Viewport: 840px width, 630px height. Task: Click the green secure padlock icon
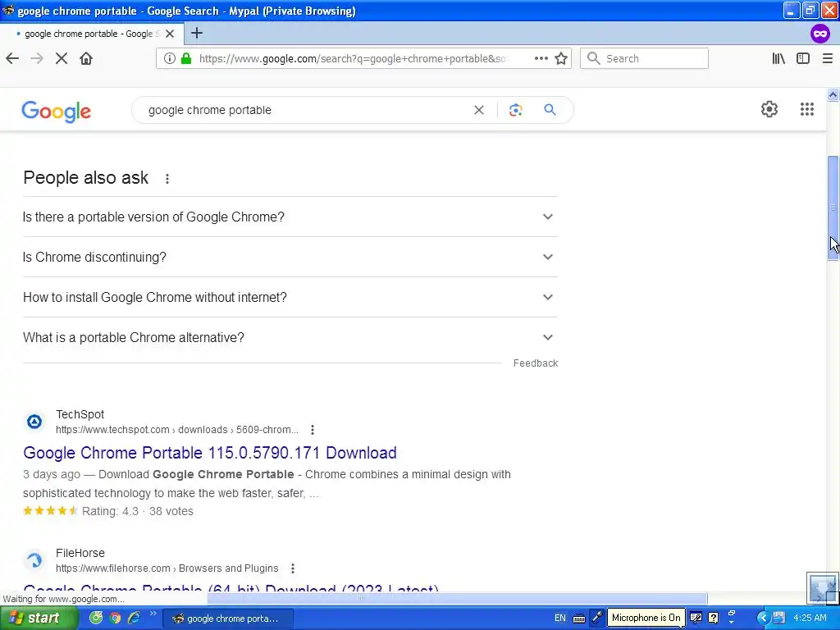(x=186, y=58)
